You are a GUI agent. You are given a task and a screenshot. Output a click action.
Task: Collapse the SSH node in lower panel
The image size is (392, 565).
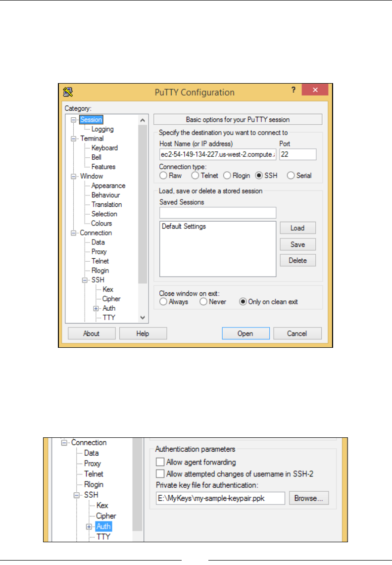coord(76,495)
